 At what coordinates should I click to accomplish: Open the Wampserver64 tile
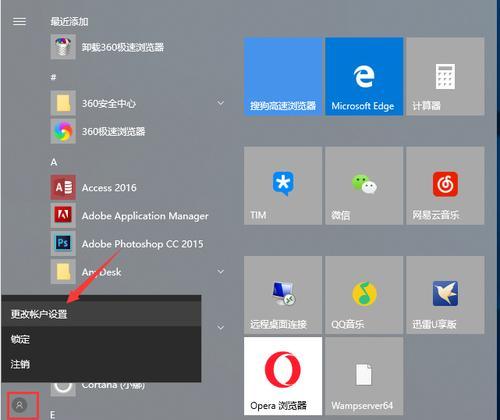pyautogui.click(x=364, y=376)
